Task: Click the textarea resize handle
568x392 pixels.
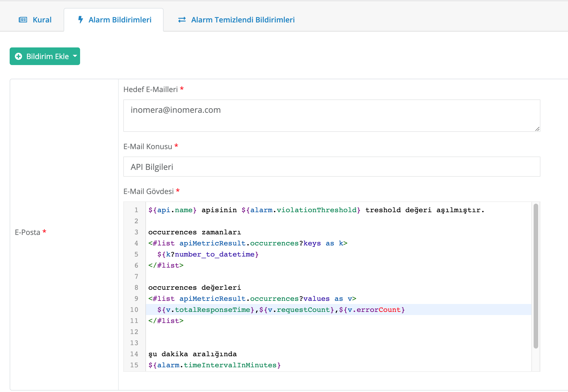Action: (x=537, y=129)
